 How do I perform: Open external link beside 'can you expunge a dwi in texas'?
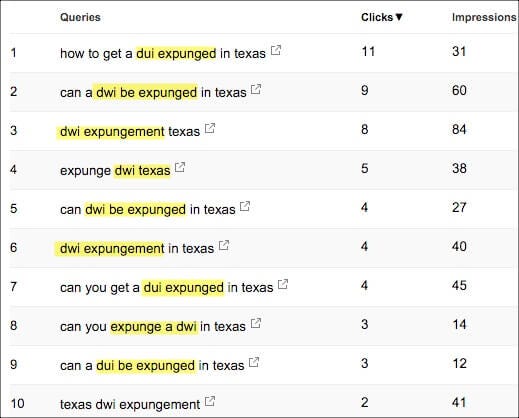(x=256, y=323)
